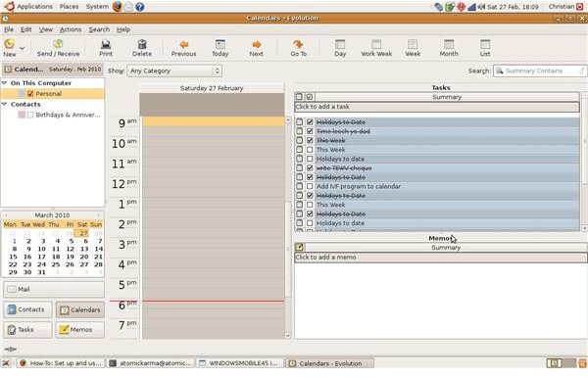Uncheck the Personal calendar checkbox
The image size is (588, 378).
(x=30, y=94)
